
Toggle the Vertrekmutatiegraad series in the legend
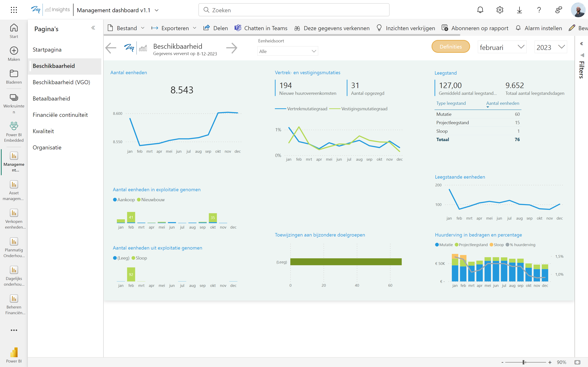(307, 108)
